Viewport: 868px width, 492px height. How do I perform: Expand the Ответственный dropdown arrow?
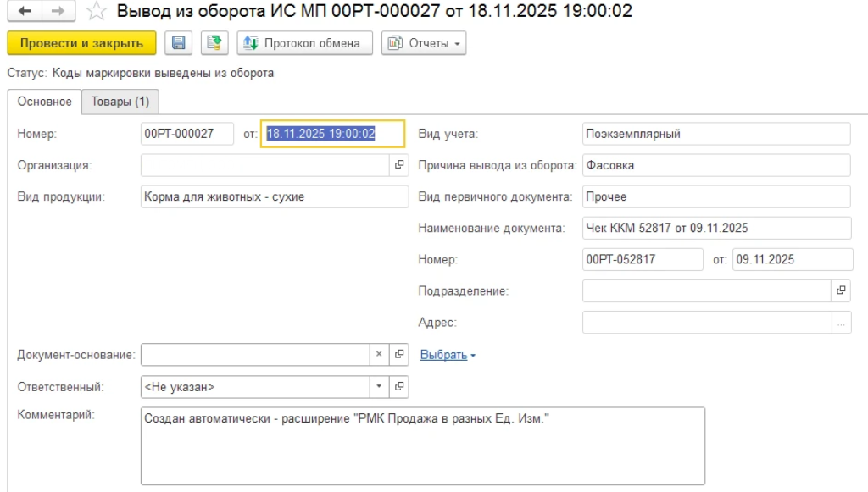pos(379,387)
